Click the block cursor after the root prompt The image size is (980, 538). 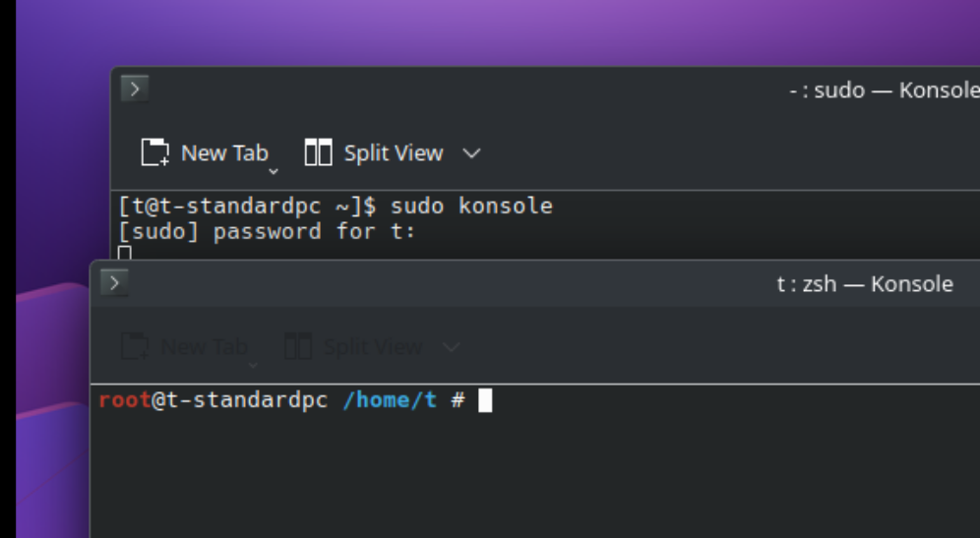pyautogui.click(x=485, y=401)
